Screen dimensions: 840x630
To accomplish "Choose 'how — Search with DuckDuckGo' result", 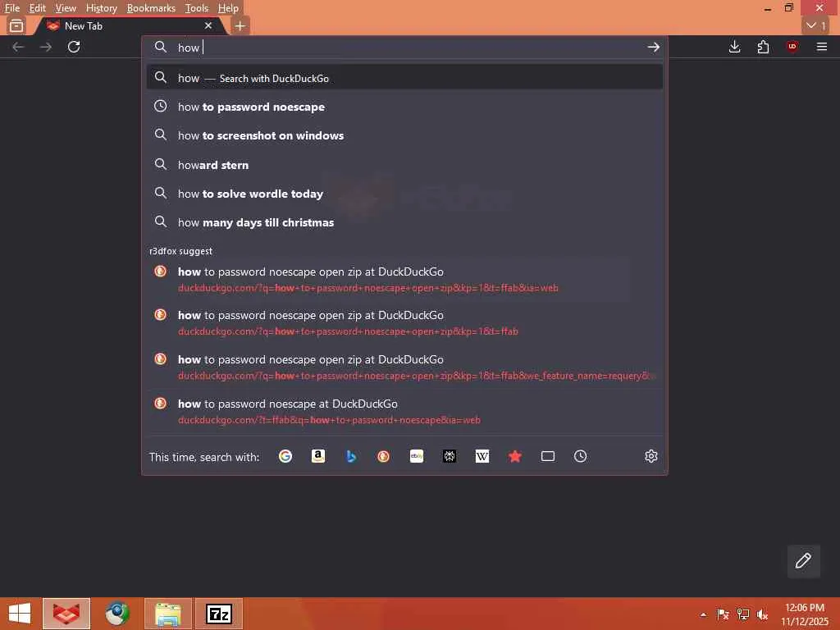I will click(x=404, y=78).
